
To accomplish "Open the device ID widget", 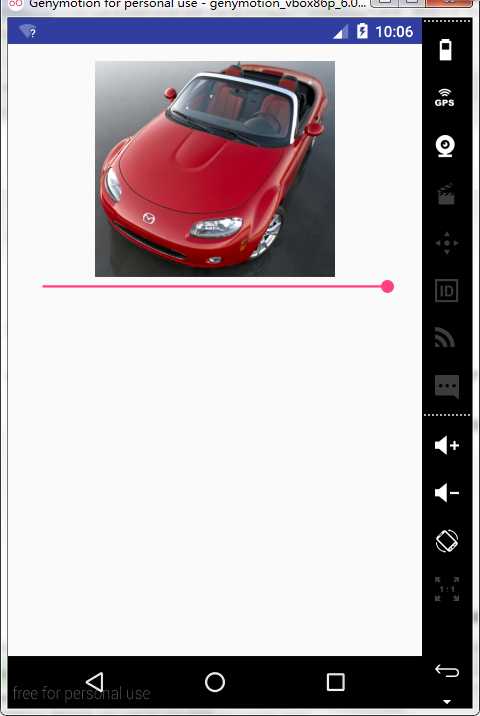I will click(446, 291).
